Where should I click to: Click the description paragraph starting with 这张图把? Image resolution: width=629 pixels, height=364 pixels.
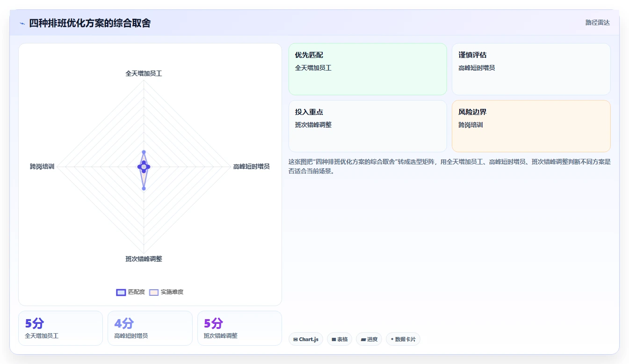[449, 166]
